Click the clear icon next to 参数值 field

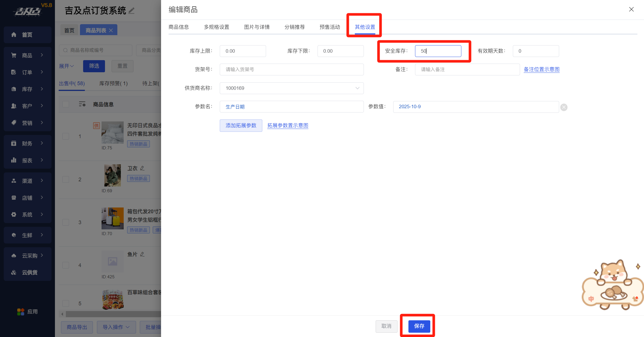tap(564, 107)
